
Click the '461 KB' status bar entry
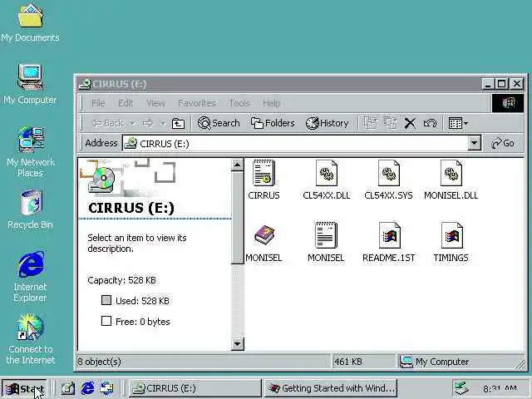(x=348, y=362)
